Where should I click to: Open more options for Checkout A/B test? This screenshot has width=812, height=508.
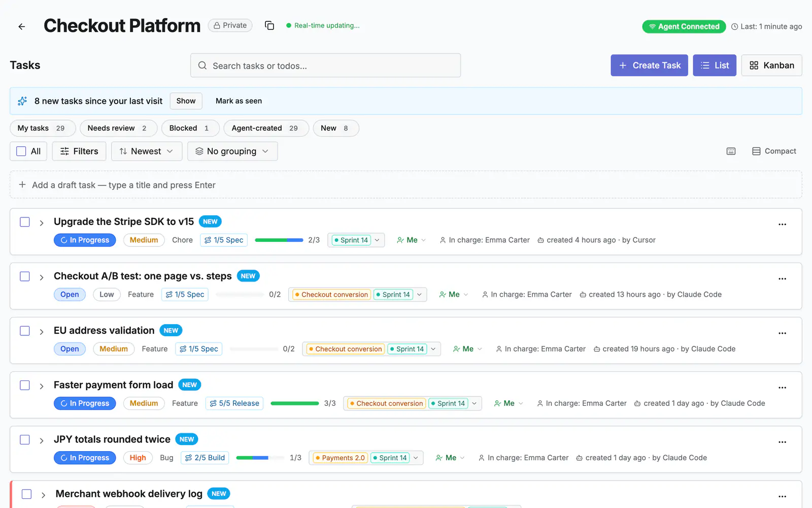coord(782,278)
